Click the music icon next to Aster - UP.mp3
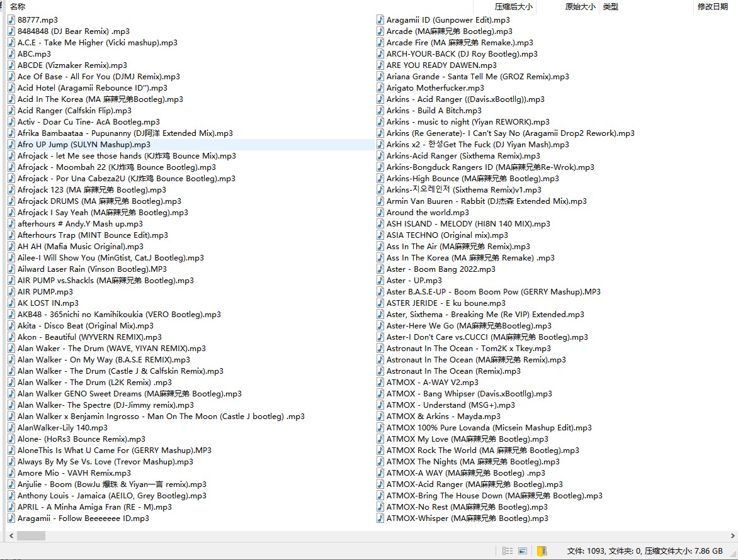 380,280
